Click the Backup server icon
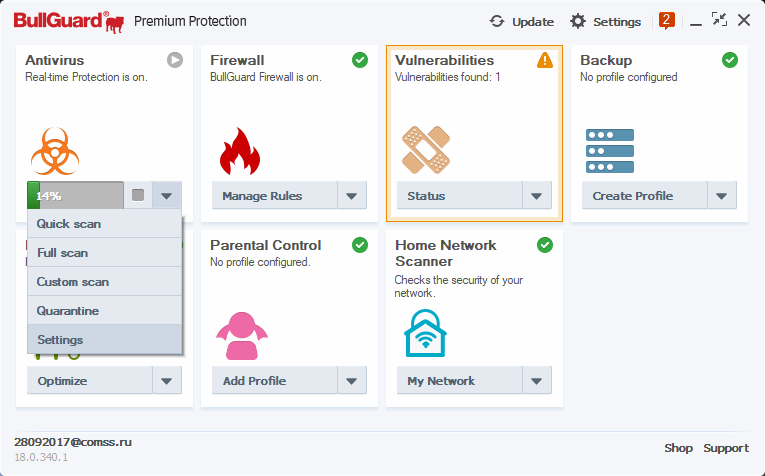This screenshot has height=476, width=765. click(608, 151)
